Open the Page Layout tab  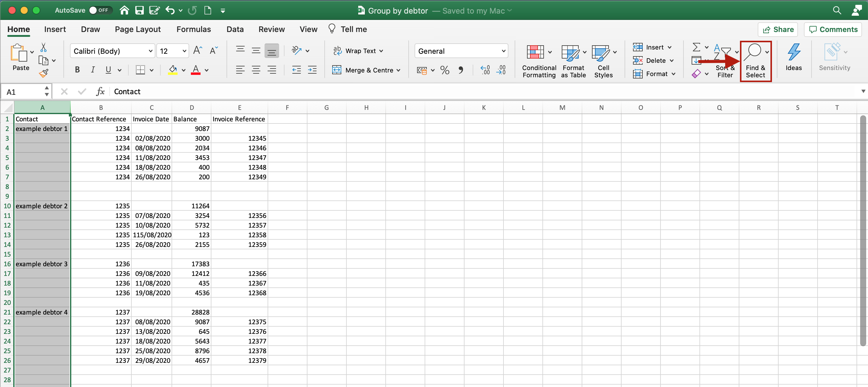pos(137,29)
